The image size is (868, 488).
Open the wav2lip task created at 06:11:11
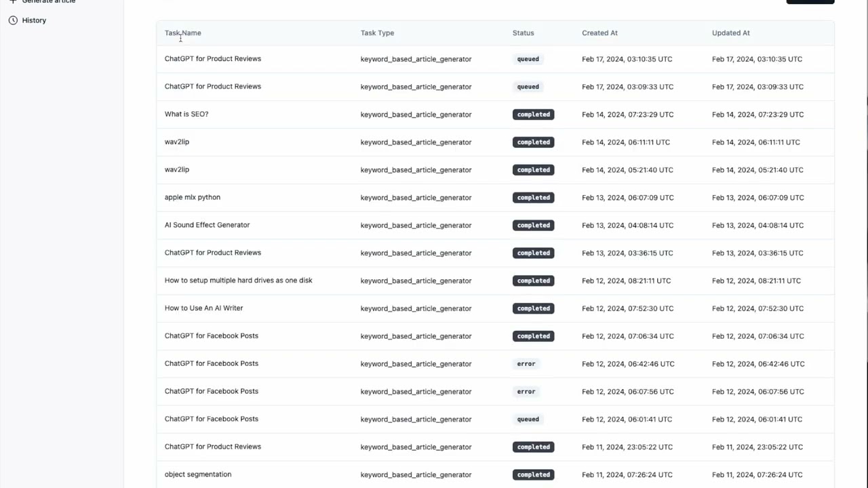point(177,142)
